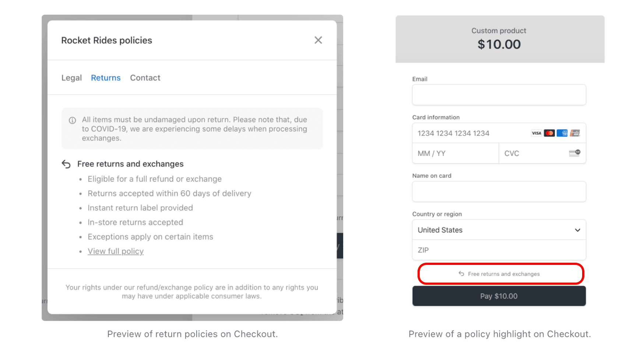Viewport: 644px width, 351px height.
Task: Click the Mastercard card brand icon
Action: click(550, 133)
